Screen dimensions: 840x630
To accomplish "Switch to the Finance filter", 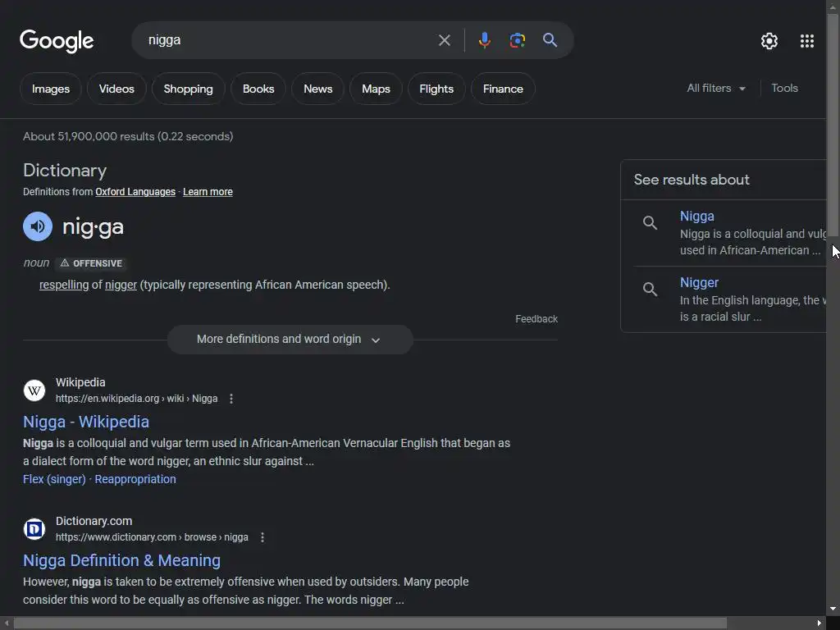I will pos(503,89).
